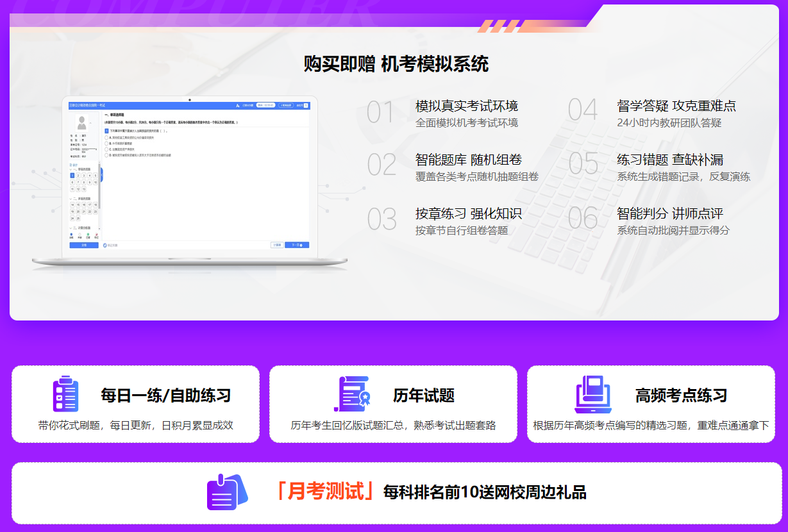Click the clipboard icon above 每日一练/自助练习
This screenshot has width=788, height=532.
[67, 397]
